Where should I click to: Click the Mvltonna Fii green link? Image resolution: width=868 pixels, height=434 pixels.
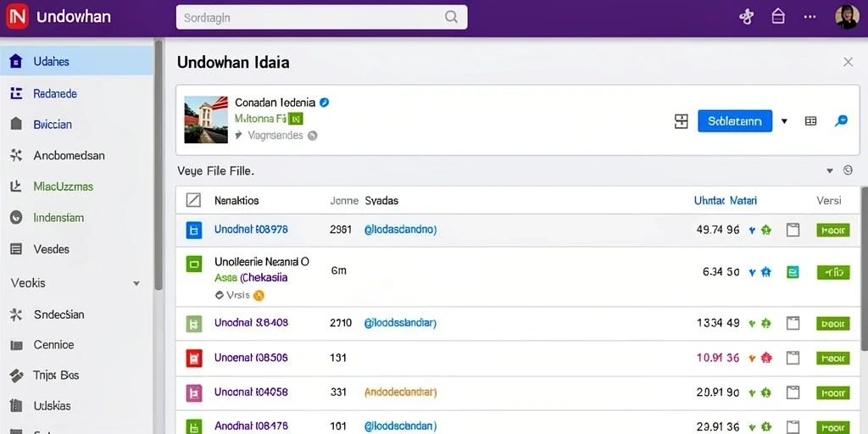(261, 119)
